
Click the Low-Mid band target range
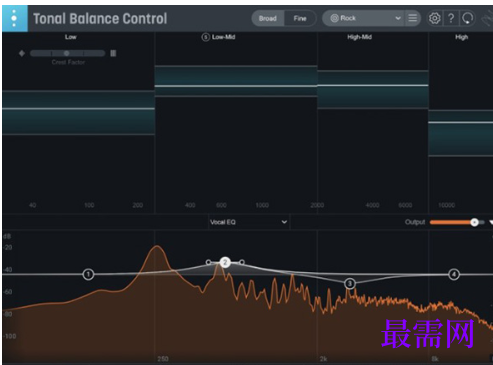(236, 81)
